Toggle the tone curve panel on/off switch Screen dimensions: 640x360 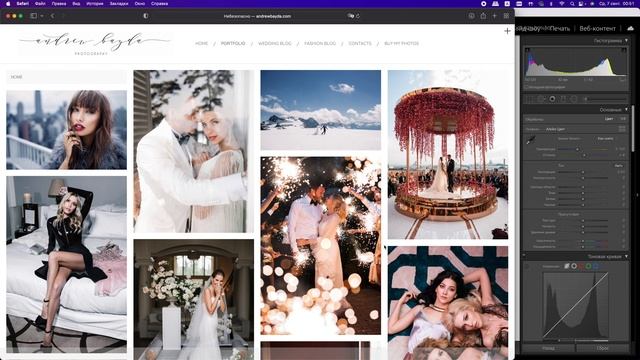coord(526,266)
